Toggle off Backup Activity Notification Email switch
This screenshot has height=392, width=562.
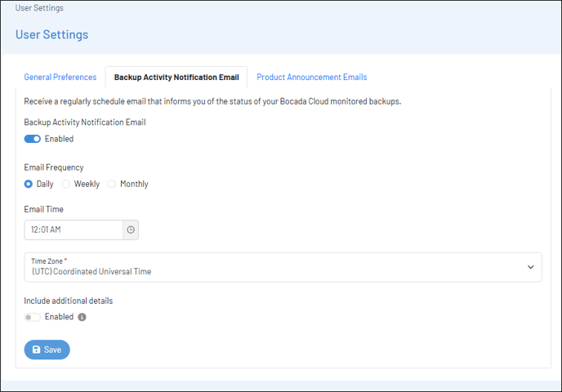pyautogui.click(x=32, y=139)
